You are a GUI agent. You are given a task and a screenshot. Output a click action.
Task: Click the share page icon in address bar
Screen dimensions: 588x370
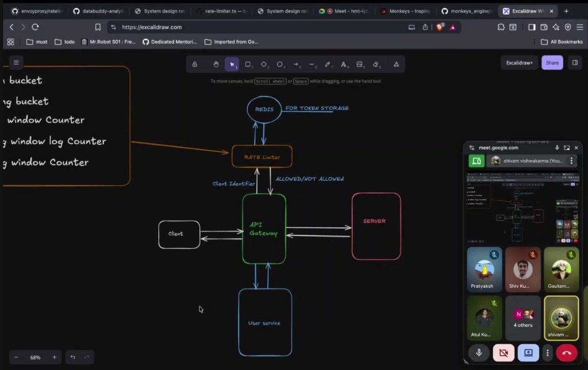[425, 27]
